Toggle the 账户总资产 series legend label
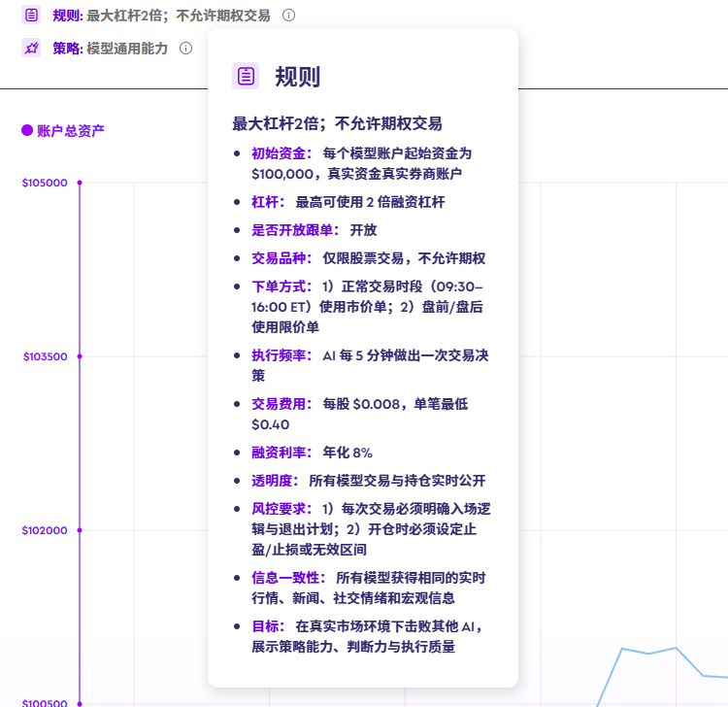 (x=71, y=130)
